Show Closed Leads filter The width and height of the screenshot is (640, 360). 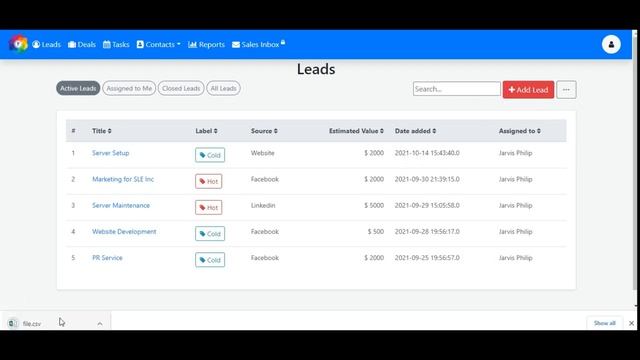pos(181,88)
